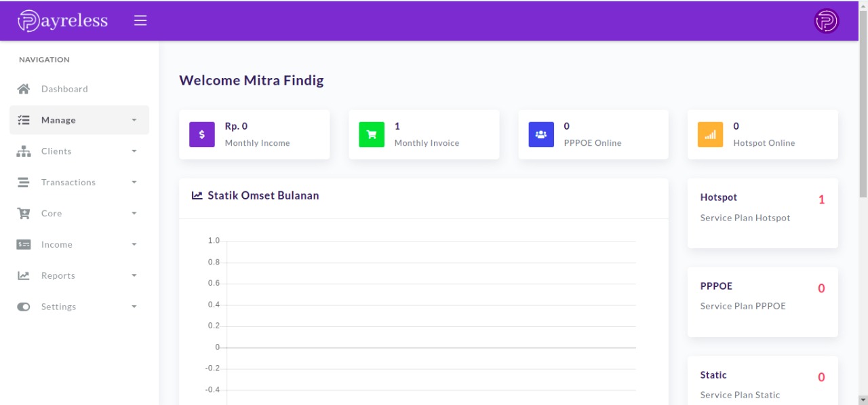This screenshot has width=868, height=405.
Task: Click the 1.0 y-axis label on chart
Action: 214,241
